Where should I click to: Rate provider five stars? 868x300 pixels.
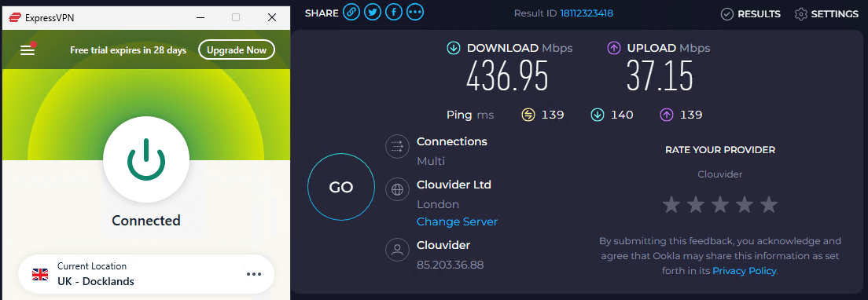click(768, 205)
